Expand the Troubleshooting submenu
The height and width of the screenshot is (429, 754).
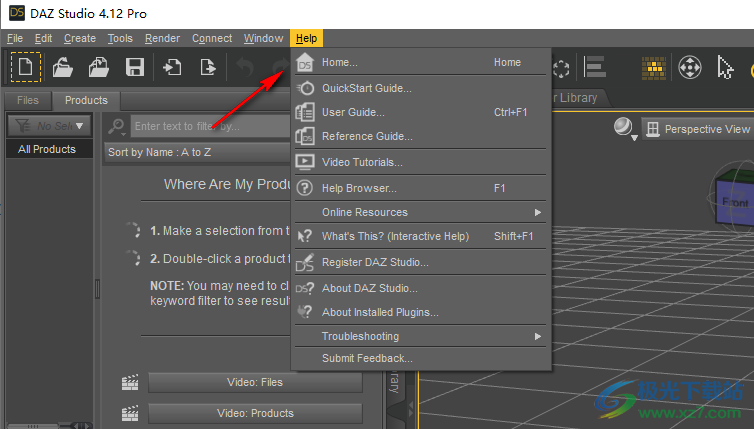(x=421, y=337)
